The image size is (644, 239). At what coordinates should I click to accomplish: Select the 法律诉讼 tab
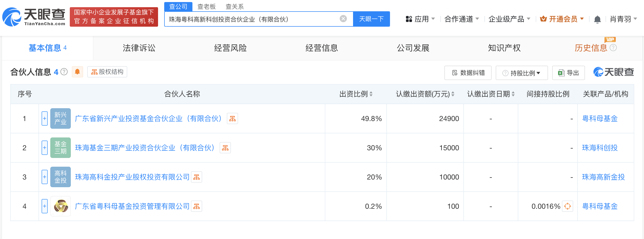pos(139,48)
